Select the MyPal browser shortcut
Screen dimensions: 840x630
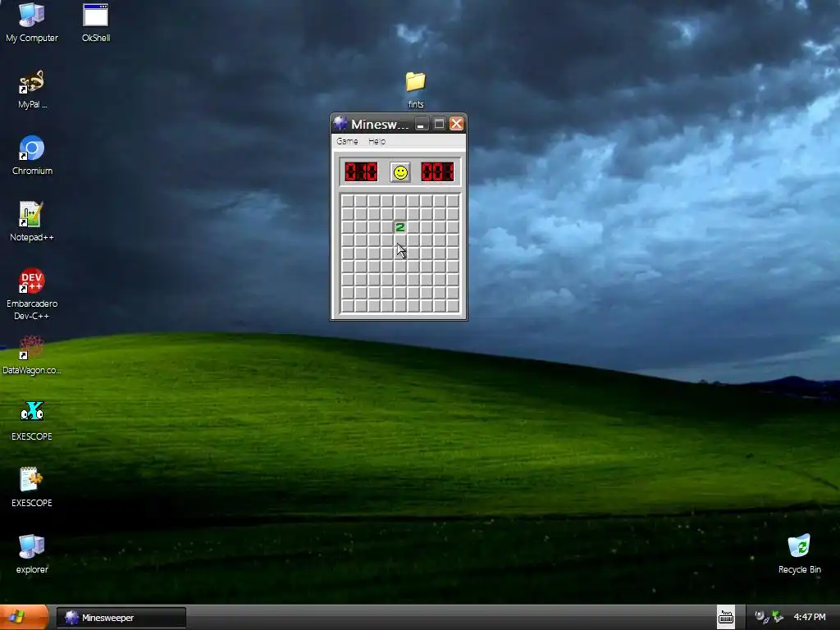point(32,89)
